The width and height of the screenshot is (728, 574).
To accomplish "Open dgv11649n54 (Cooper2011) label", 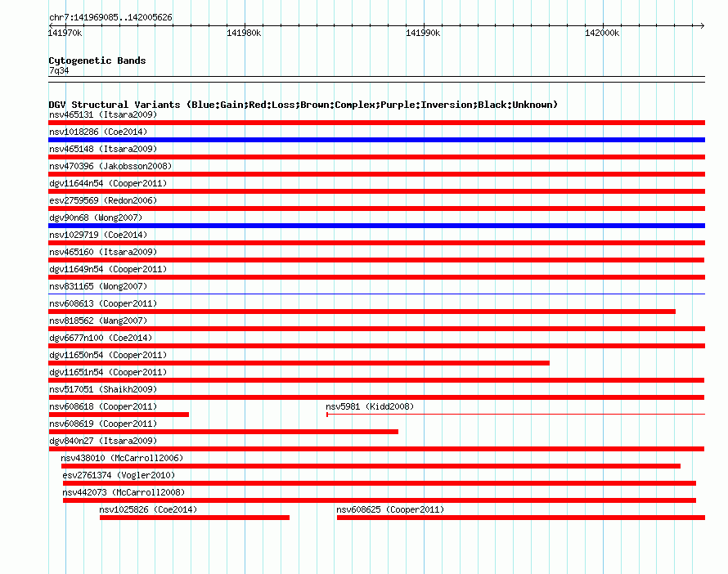I will point(108,269).
